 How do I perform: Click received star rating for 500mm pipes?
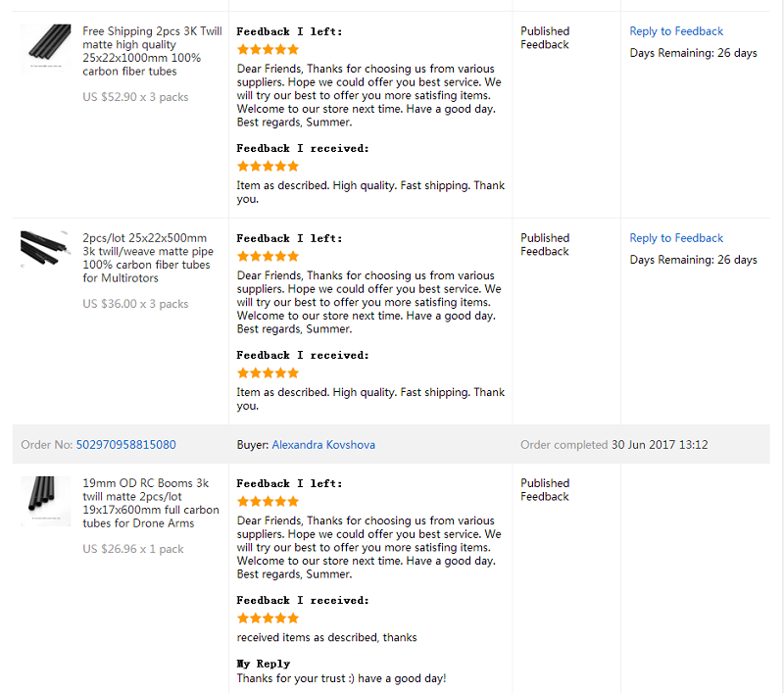[x=268, y=373]
